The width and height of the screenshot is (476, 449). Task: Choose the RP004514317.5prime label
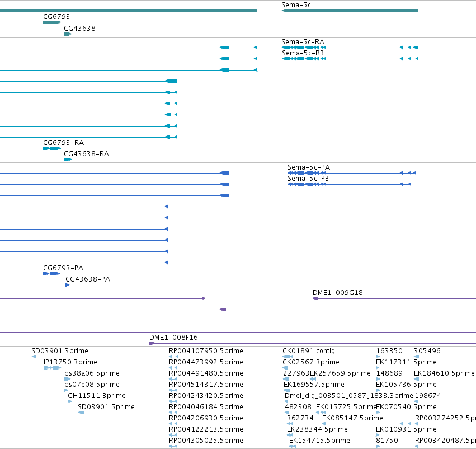coord(206,384)
